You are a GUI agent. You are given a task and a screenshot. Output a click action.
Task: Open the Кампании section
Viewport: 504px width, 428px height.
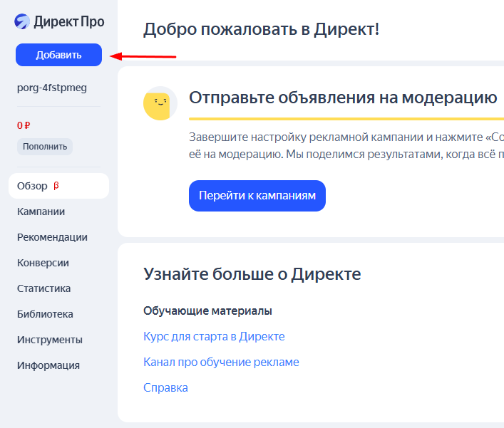coord(41,212)
